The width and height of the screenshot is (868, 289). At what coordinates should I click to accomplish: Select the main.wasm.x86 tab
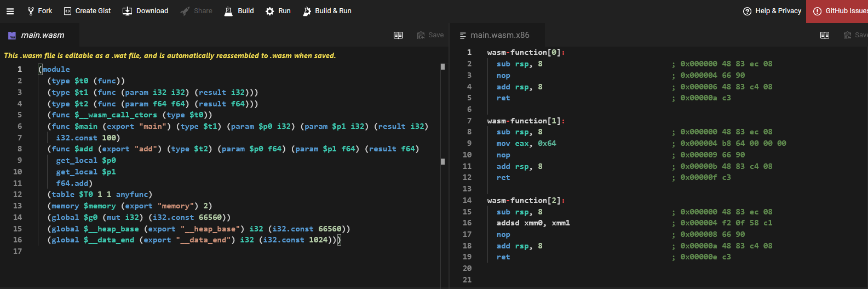pos(499,35)
